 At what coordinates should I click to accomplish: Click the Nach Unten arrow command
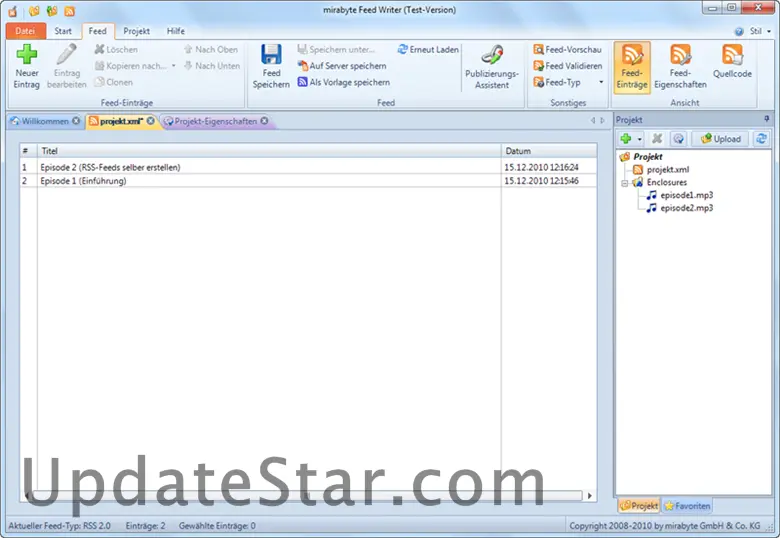(x=211, y=66)
